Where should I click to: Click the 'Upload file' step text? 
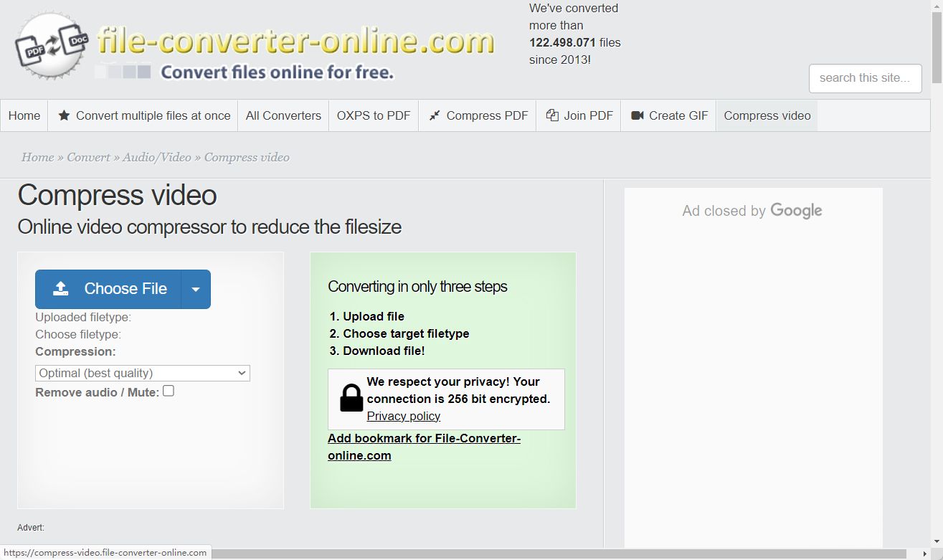click(x=374, y=316)
